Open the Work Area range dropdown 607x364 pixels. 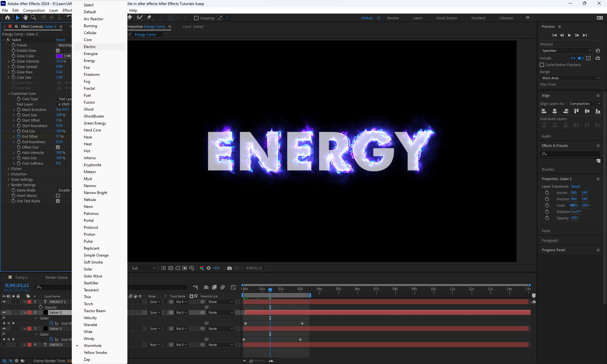click(570, 78)
